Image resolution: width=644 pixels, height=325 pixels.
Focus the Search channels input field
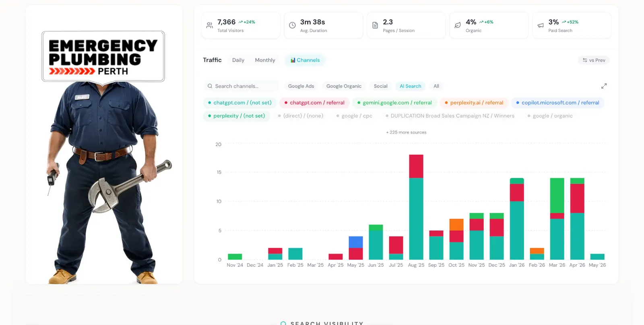click(x=242, y=86)
